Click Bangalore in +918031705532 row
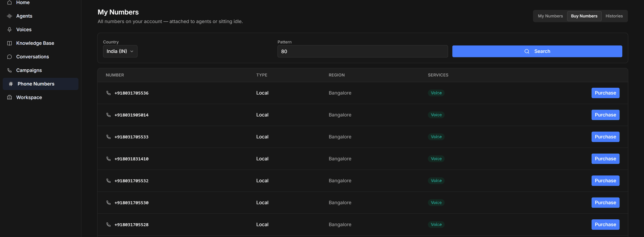 340,181
